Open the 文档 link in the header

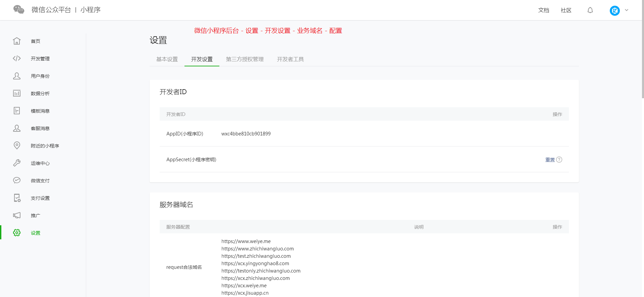(x=543, y=10)
